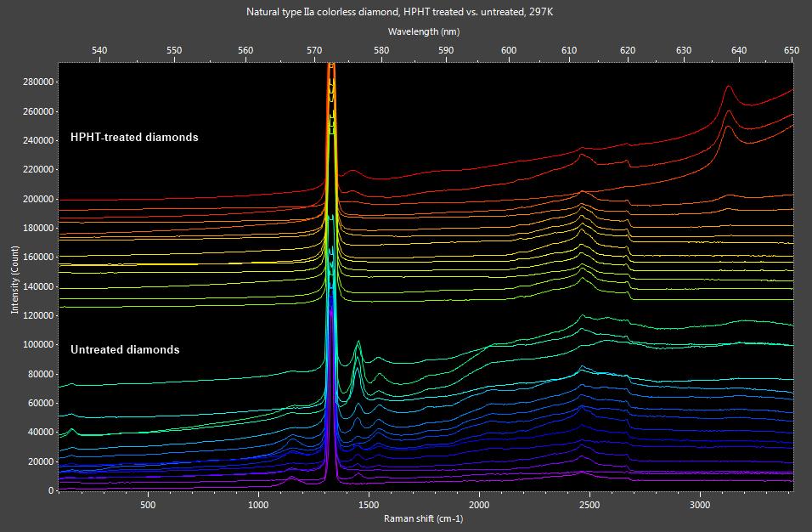Click the 200000 intensity tick label
Viewport: 812px width, 532px height.
38,199
